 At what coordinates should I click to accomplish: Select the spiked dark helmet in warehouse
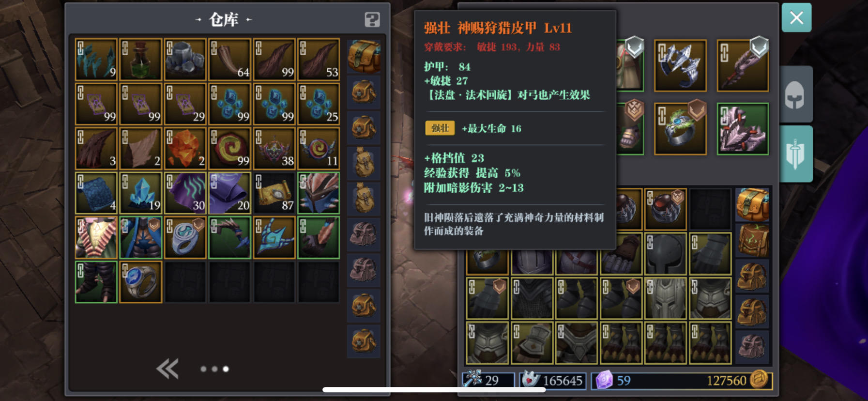(x=319, y=193)
